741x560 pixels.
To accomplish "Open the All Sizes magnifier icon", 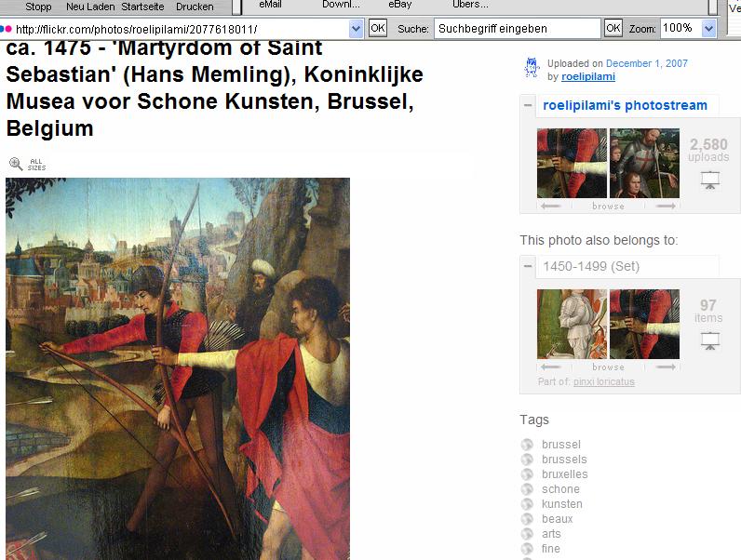I will [16, 164].
